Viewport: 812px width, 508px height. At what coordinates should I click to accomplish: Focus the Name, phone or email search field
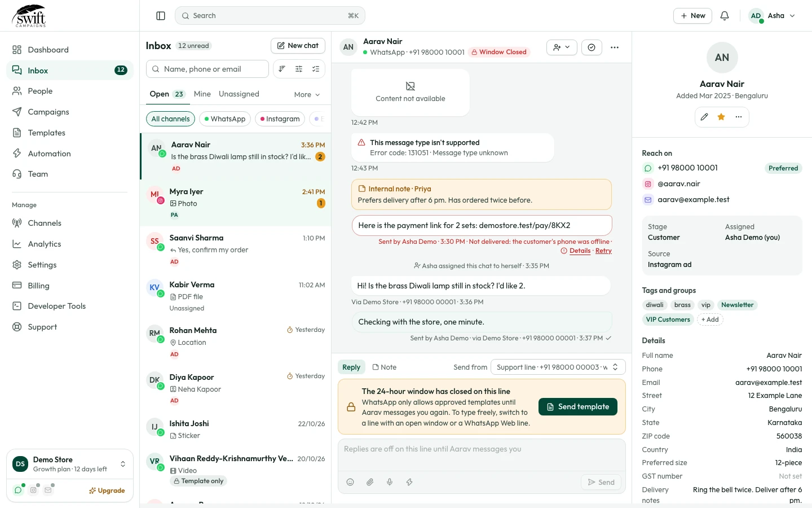[x=208, y=69]
